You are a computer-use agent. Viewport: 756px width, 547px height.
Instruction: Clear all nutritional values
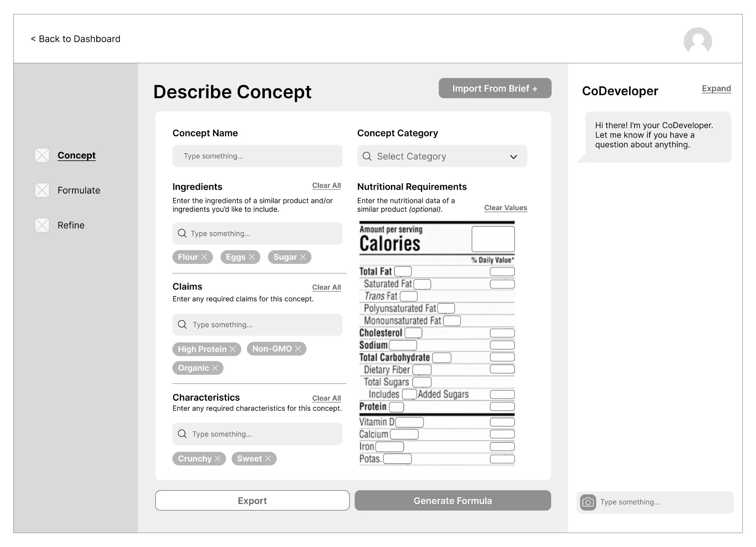(x=505, y=208)
